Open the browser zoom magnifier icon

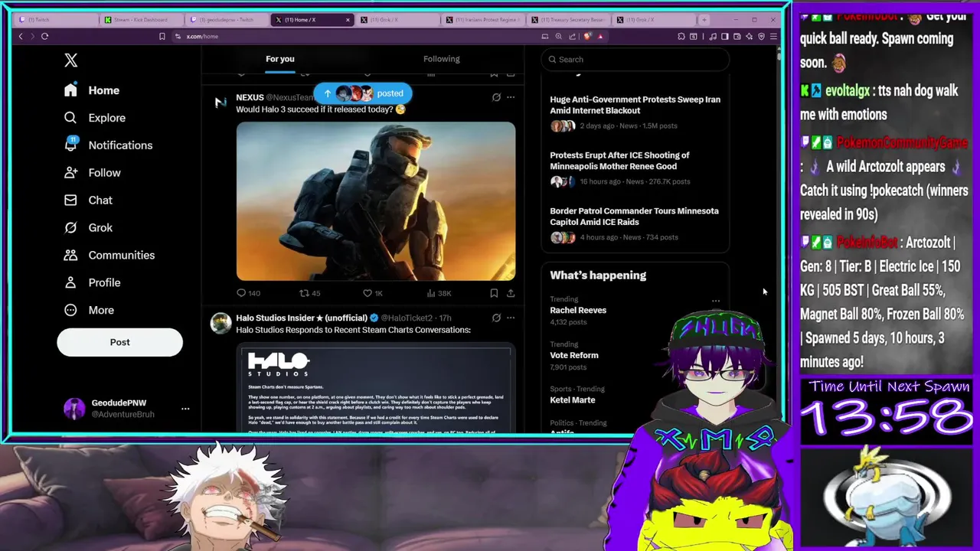click(559, 36)
